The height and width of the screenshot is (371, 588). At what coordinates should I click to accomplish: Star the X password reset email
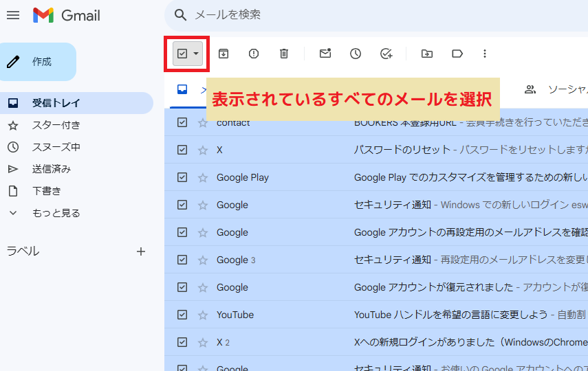coord(203,150)
